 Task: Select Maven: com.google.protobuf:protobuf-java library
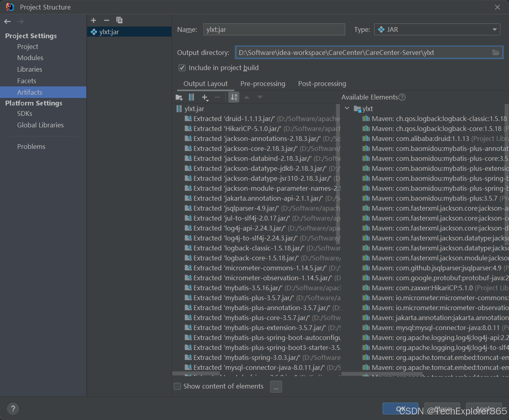tap(435, 278)
